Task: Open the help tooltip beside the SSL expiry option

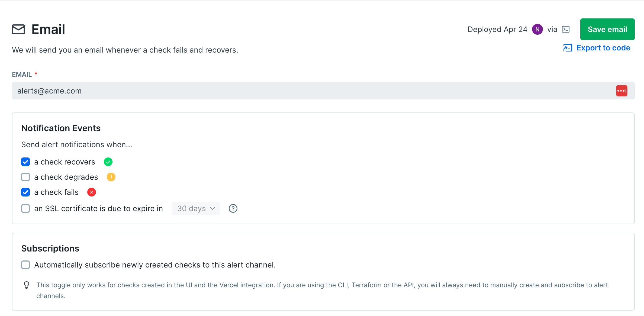Action: pyautogui.click(x=233, y=208)
